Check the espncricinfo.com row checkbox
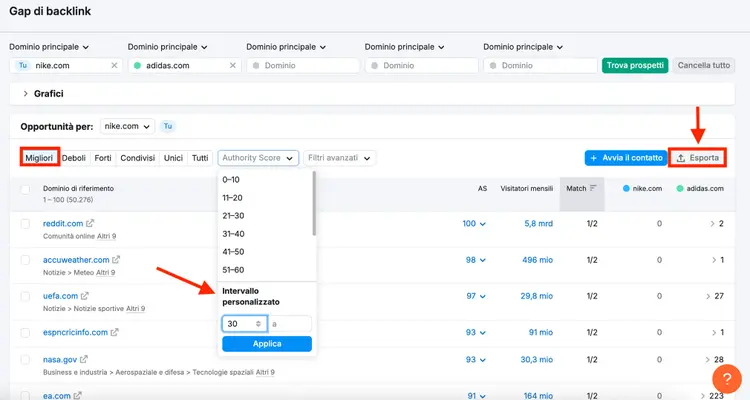The image size is (750, 400). coord(25,333)
